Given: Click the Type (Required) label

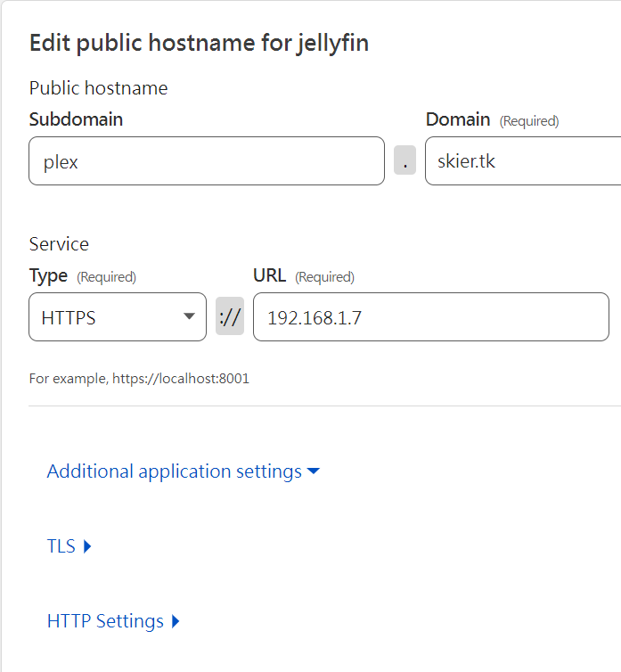Looking at the screenshot, I should click(x=83, y=276).
